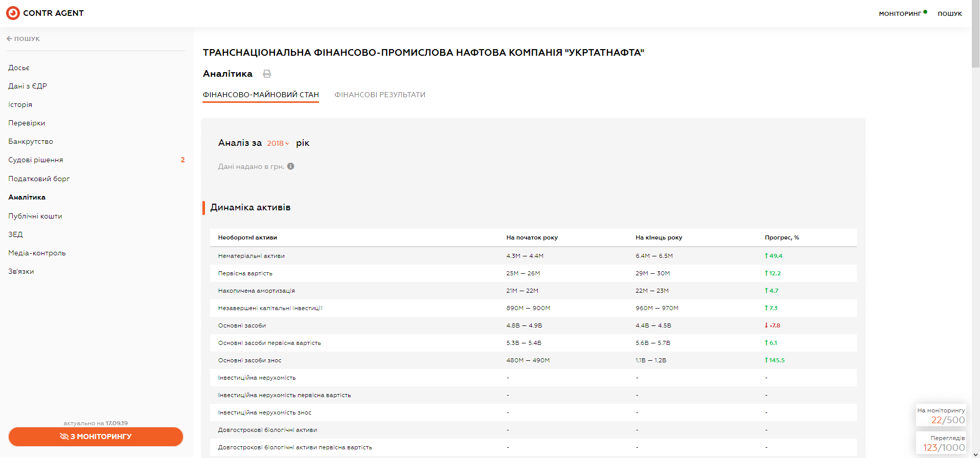Open the Перевірки section
The image size is (980, 458).
[27, 123]
